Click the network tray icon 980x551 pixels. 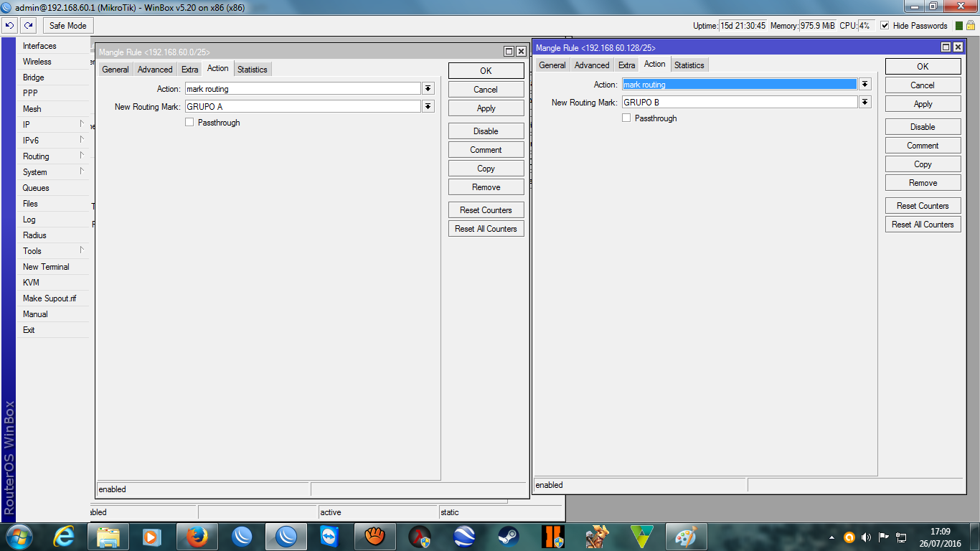pos(902,537)
